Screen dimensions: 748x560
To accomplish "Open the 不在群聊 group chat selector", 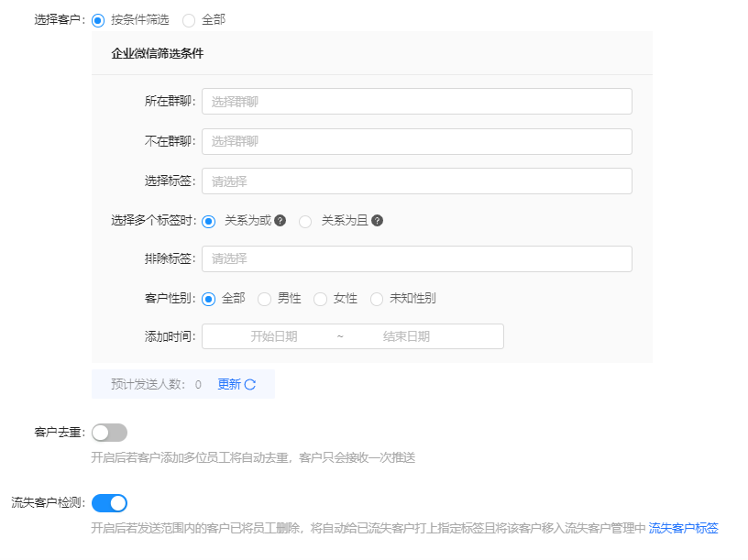I will tap(417, 141).
